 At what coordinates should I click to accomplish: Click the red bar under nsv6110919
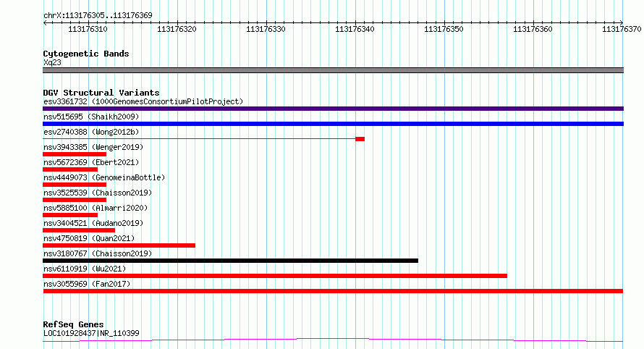(275, 276)
